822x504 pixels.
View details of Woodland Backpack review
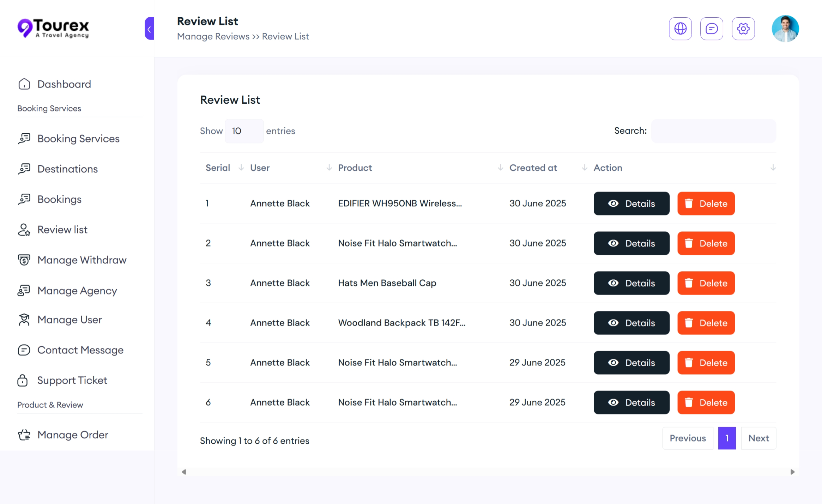point(631,323)
